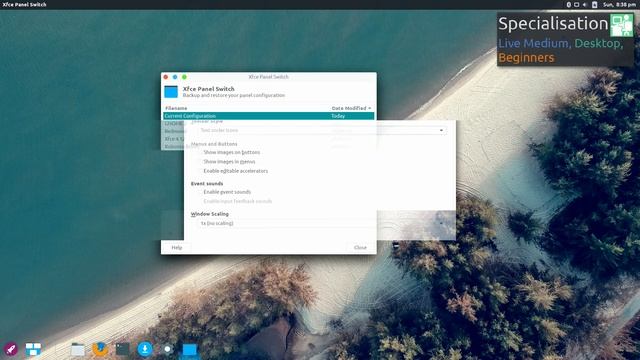Open the Toolbar Style dropdown in the faded dialog
The width and height of the screenshot is (640, 360).
(x=322, y=130)
